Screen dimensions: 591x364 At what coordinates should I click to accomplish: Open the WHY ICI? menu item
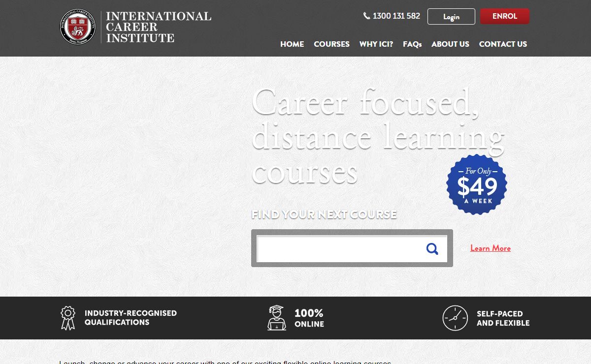[x=376, y=44]
